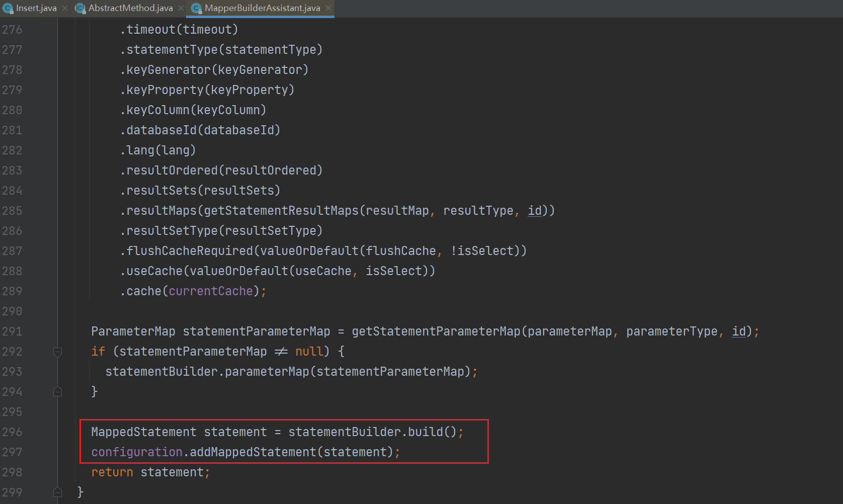Collapse the method end marker at line 299
The image size is (843, 504).
click(x=58, y=492)
